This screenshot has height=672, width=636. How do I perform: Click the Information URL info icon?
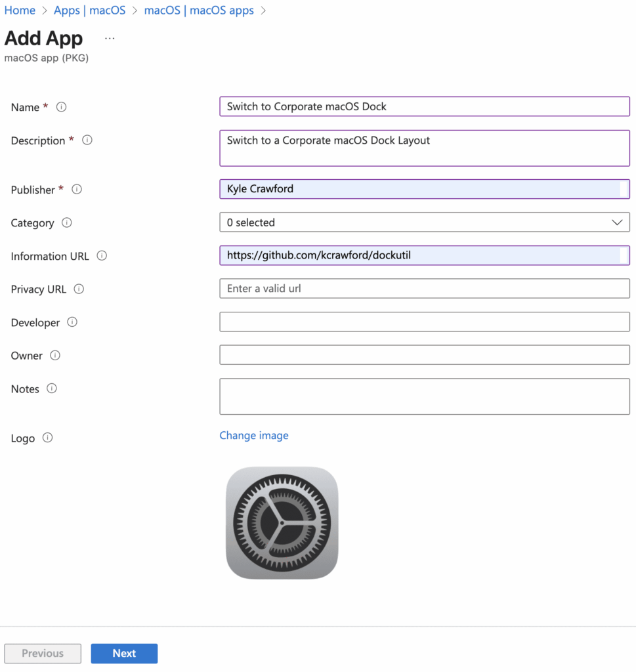[x=102, y=256]
